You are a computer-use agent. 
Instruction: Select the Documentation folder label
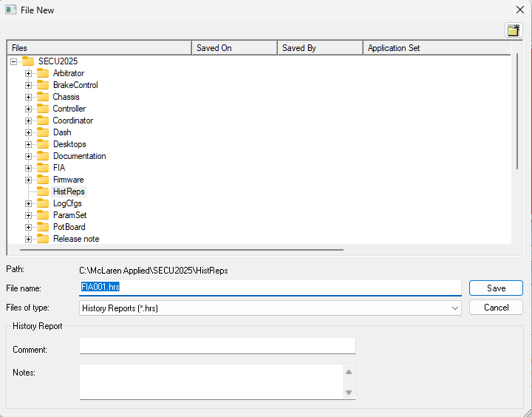(x=79, y=156)
